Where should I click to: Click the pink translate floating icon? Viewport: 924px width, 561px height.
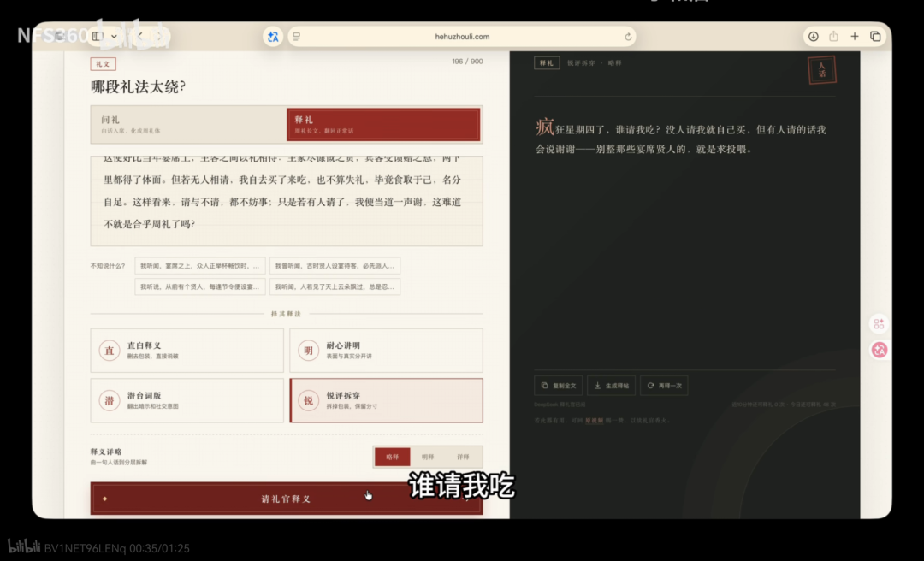coord(880,350)
